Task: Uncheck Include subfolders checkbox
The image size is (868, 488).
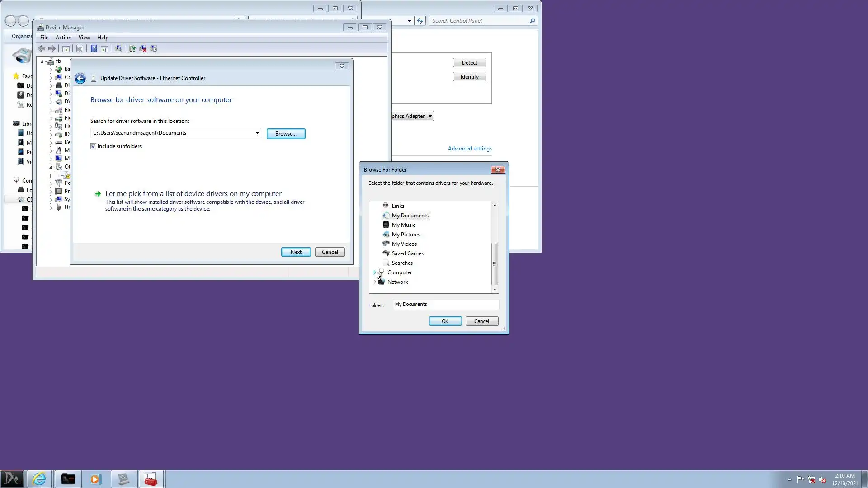Action: pyautogui.click(x=93, y=146)
